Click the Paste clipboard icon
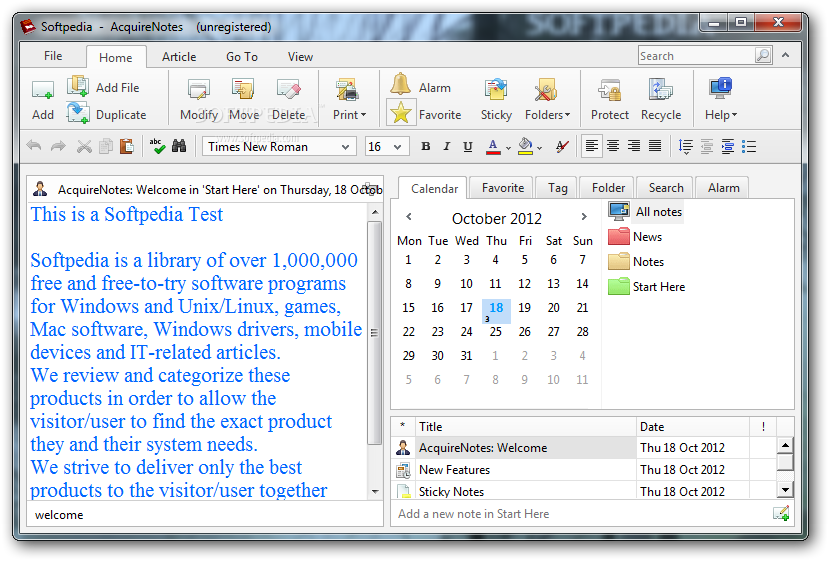 [x=126, y=146]
